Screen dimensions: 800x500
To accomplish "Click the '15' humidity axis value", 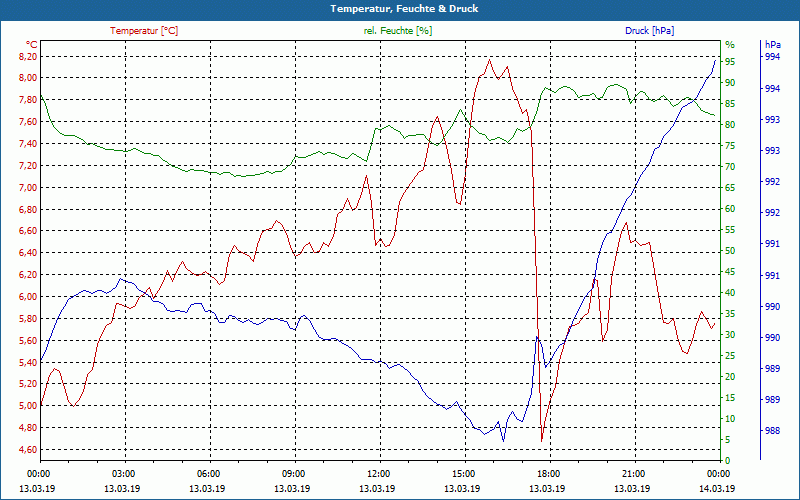I will [730, 398].
